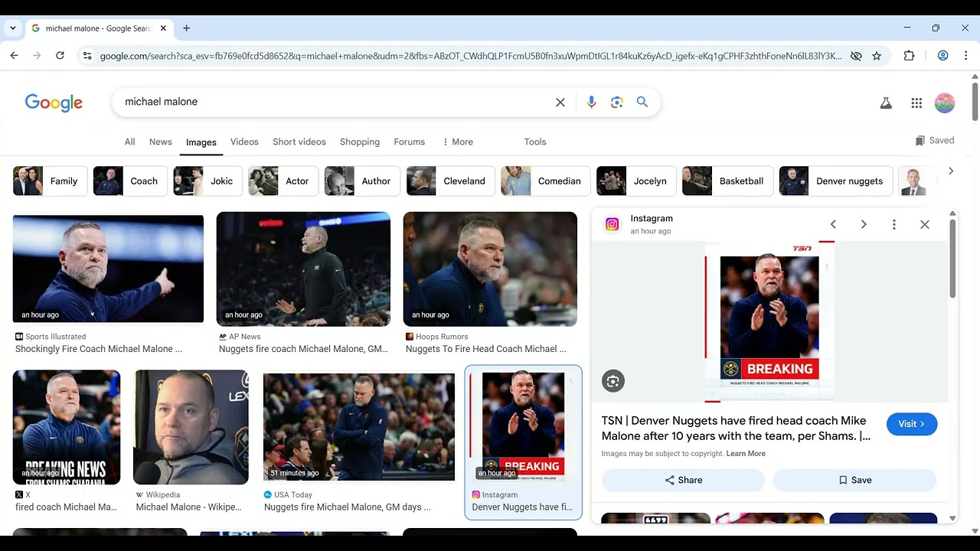The height and width of the screenshot is (551, 980).
Task: Open the Chrome profile icon
Action: (942, 56)
